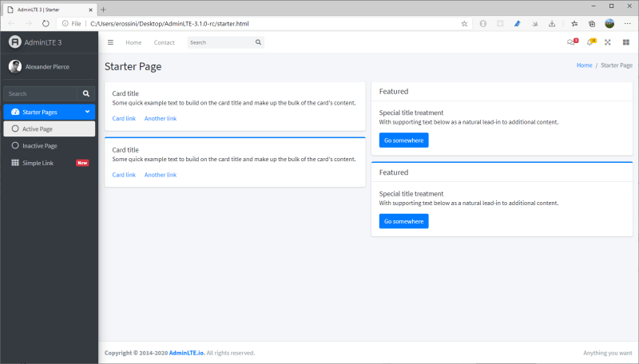Click Go somewhere in the second Featured card
Viewport: 639px width, 364px height.
(404, 221)
